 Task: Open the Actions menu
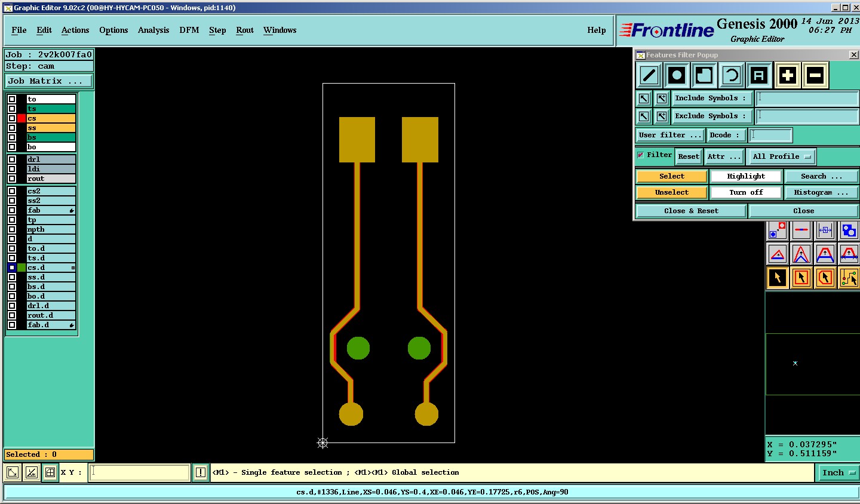75,30
